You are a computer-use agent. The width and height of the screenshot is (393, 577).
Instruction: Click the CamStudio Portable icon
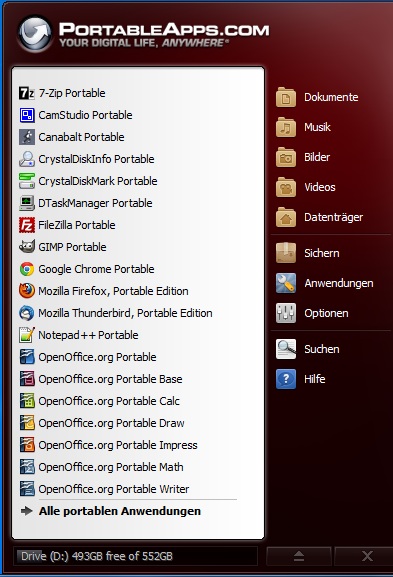[x=27, y=115]
